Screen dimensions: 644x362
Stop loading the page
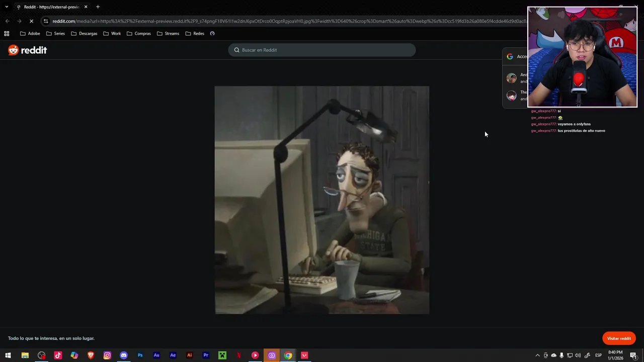point(31,21)
